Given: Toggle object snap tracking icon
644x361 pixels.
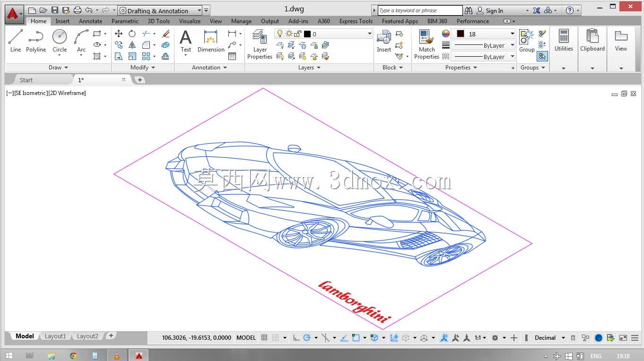Looking at the screenshot, I should [344, 337].
